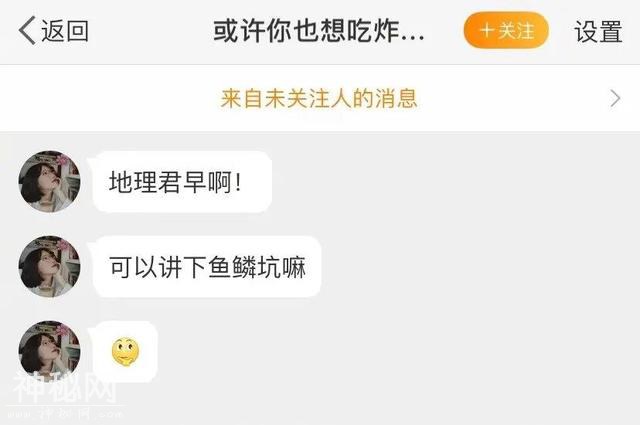Screen dimensions: 640x425
Task: View the sender avatar beside 可以讲下鱼鳞坑嘛
Action: tap(49, 266)
